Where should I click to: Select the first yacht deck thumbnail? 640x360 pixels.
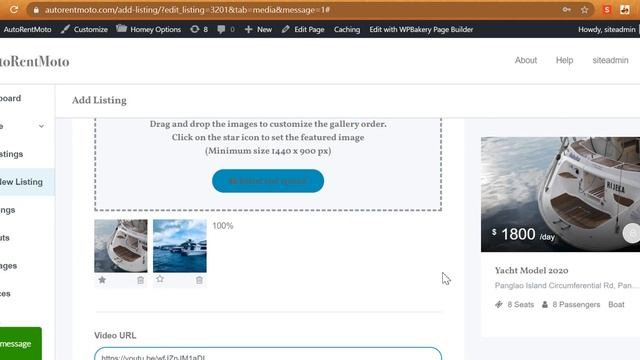coord(121,246)
